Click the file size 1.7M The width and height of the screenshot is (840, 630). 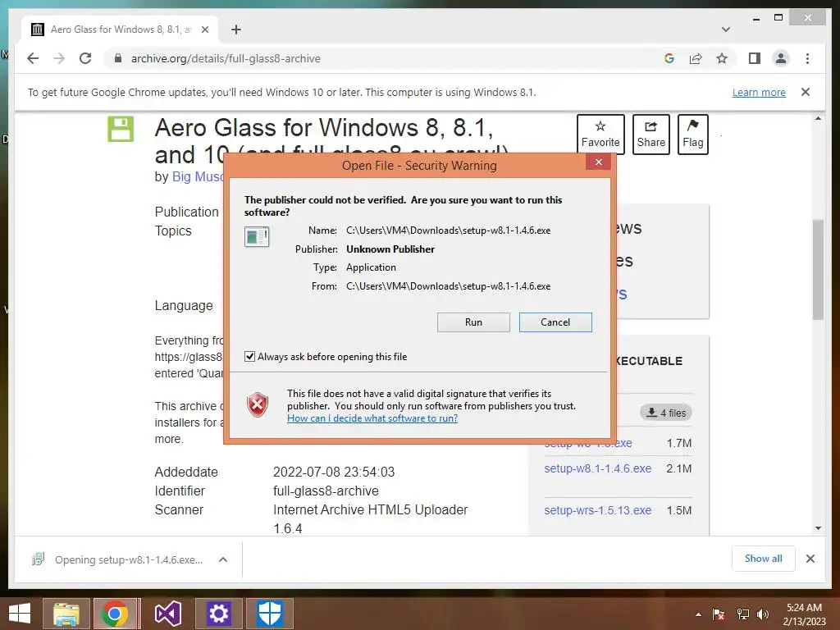point(678,443)
